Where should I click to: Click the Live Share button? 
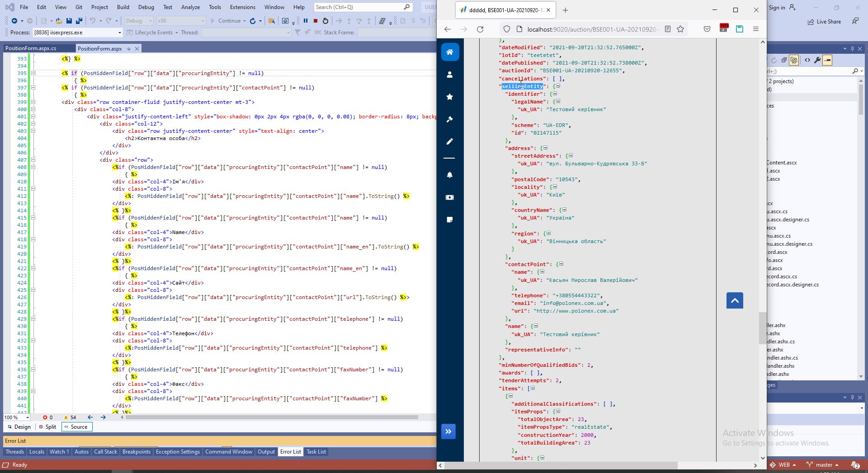[825, 22]
